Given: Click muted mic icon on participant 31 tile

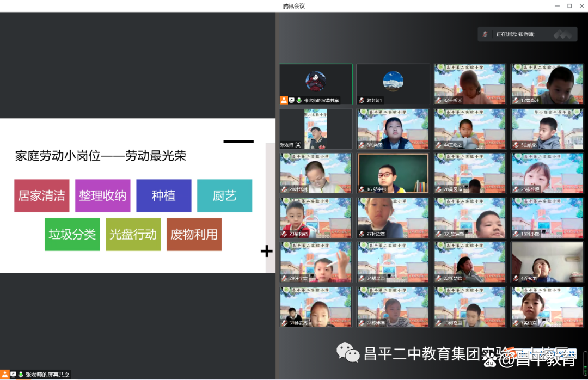Looking at the screenshot, I should point(284,323).
